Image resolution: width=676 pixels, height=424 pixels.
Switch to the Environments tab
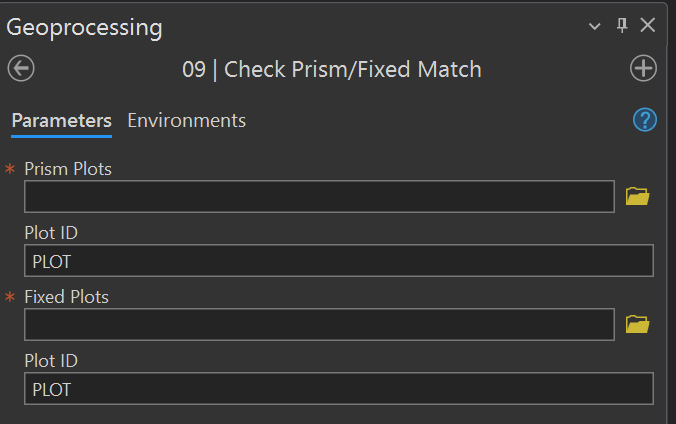(186, 121)
